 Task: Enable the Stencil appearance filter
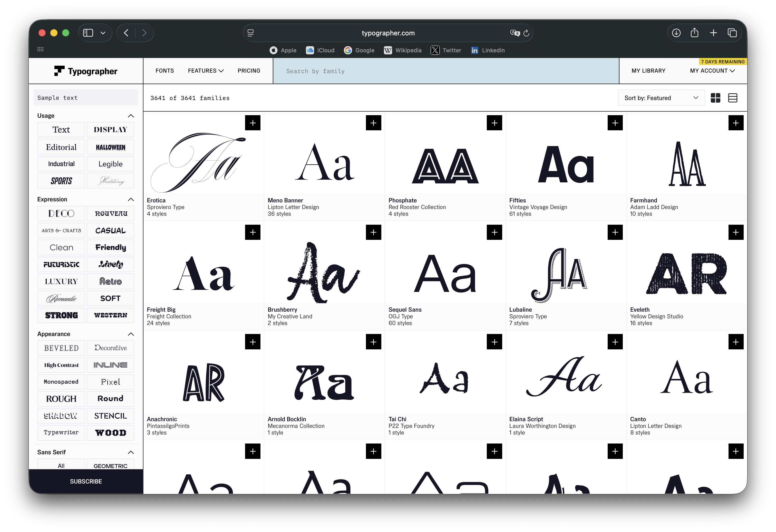coord(111,416)
